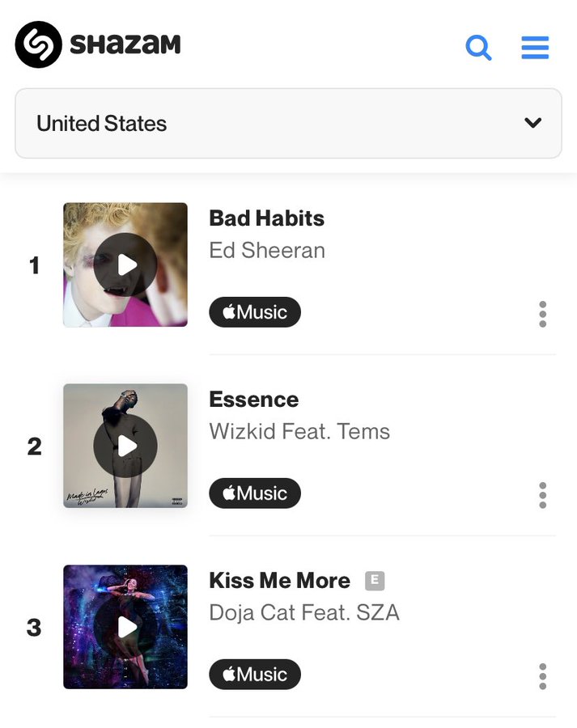Play Bad Habits preview
The image size is (577, 728).
pos(125,265)
